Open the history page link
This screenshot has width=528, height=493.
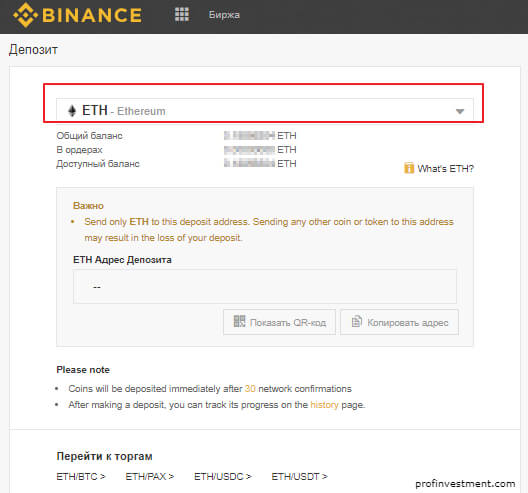pos(324,404)
